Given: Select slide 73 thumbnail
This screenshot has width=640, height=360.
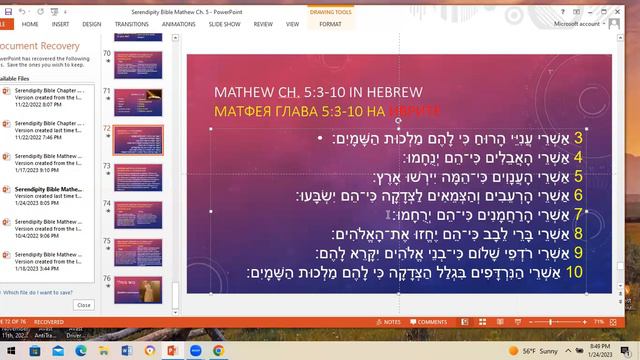Looking at the screenshot, I should (138, 178).
